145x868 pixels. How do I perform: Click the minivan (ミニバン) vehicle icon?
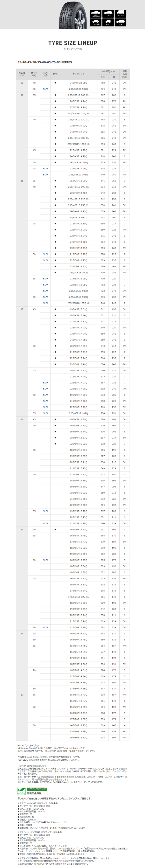[120, 14]
